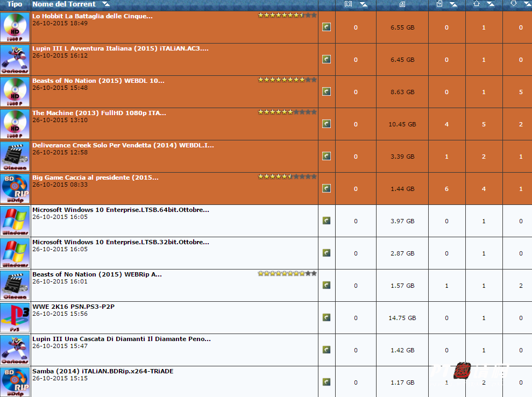Viewport: 532px width, 397px height.
Task: Click the star rating on Big Game row
Action: [287, 176]
